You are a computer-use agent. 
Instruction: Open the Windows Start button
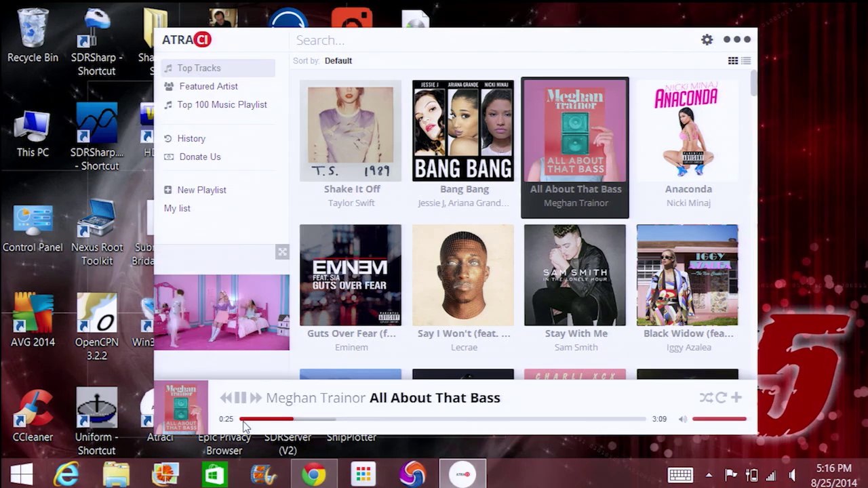pos(22,474)
